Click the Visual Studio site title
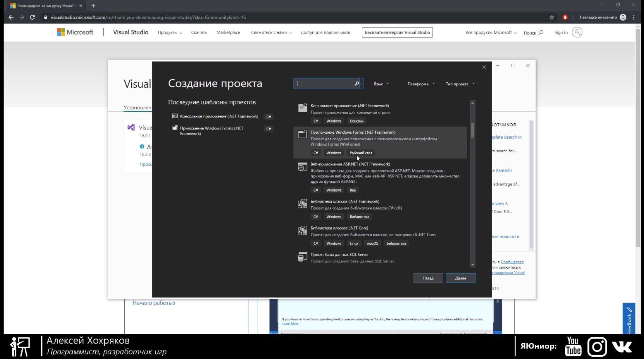The width and height of the screenshot is (644, 359). 130,32
